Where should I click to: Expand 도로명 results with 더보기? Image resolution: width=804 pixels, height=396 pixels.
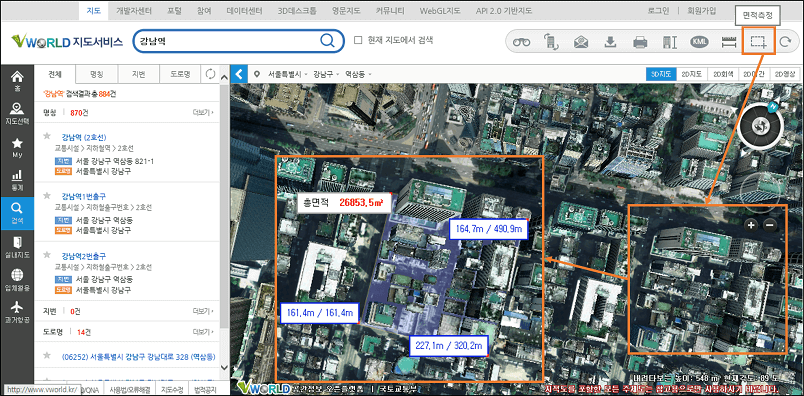click(x=203, y=332)
